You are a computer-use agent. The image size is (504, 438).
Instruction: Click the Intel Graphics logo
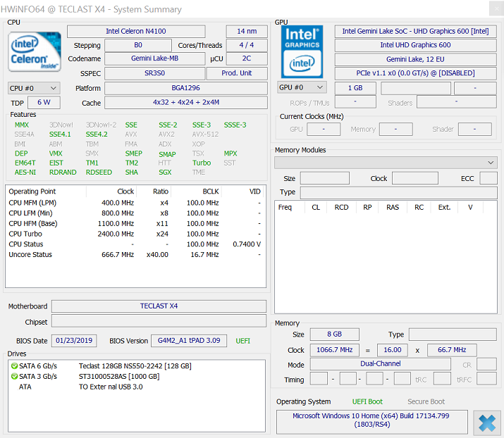pyautogui.click(x=302, y=52)
